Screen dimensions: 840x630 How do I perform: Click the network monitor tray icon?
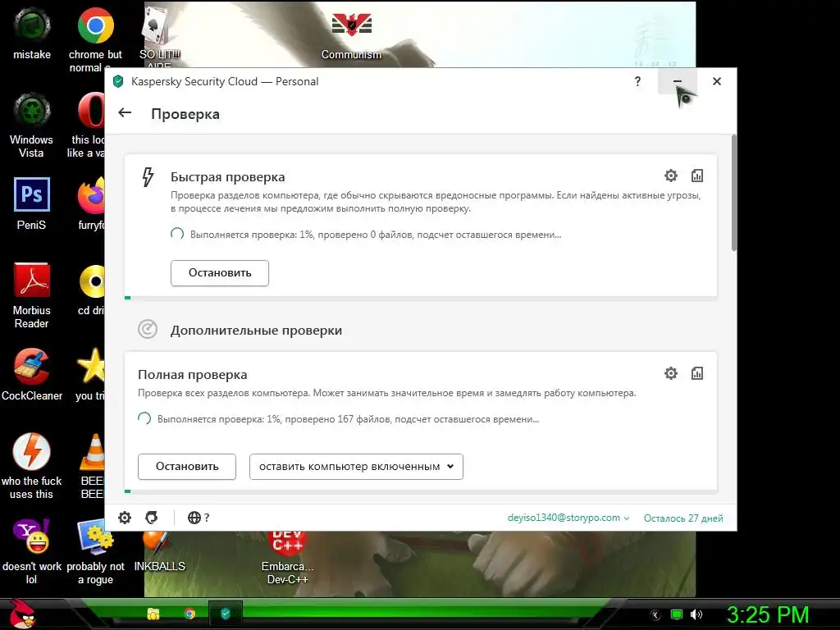point(677,615)
